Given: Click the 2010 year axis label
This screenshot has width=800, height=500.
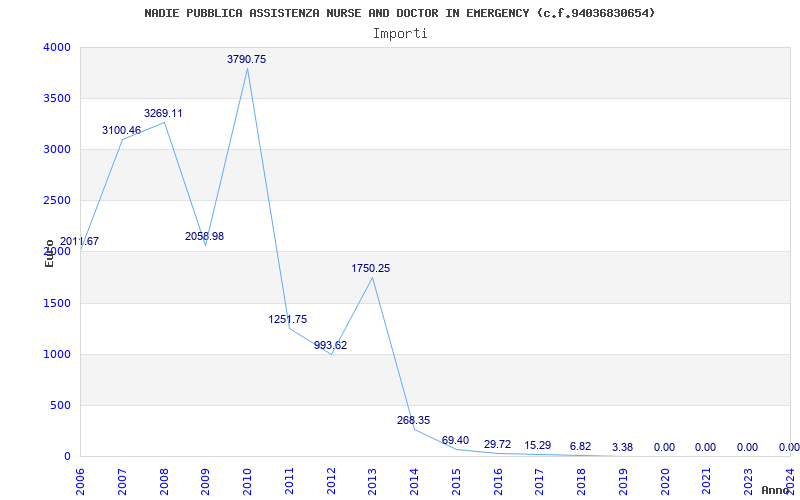Looking at the screenshot, I should coord(247,480).
